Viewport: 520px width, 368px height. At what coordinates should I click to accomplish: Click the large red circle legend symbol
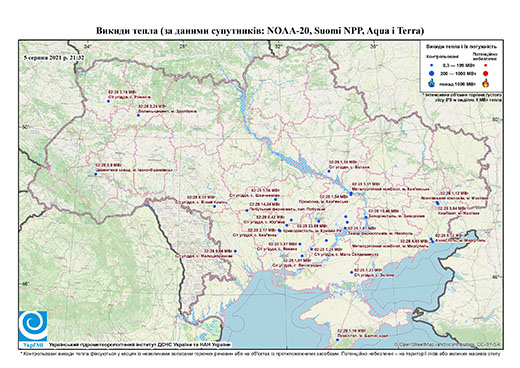point(485,73)
